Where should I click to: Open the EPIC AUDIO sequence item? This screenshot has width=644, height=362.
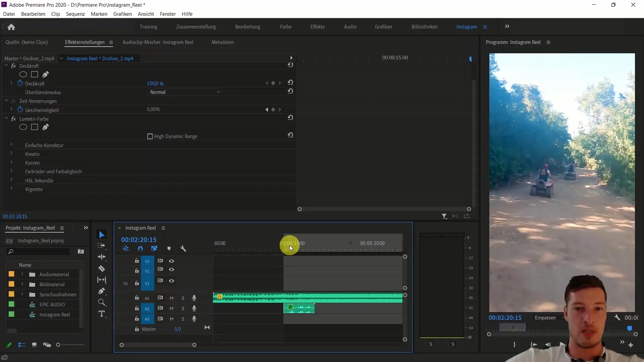[52, 305]
